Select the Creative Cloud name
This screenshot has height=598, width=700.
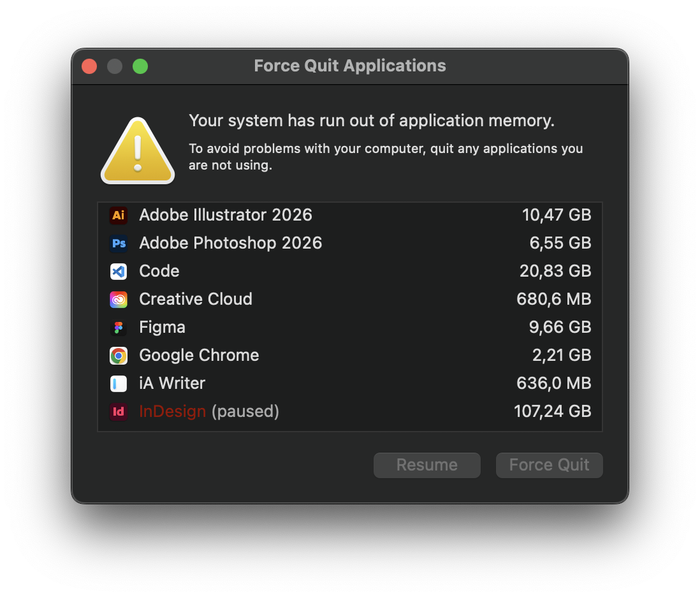196,300
